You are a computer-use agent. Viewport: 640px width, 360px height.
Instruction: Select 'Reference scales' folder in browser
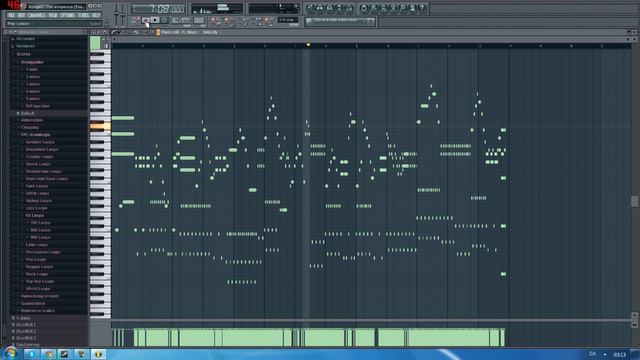coord(37,311)
